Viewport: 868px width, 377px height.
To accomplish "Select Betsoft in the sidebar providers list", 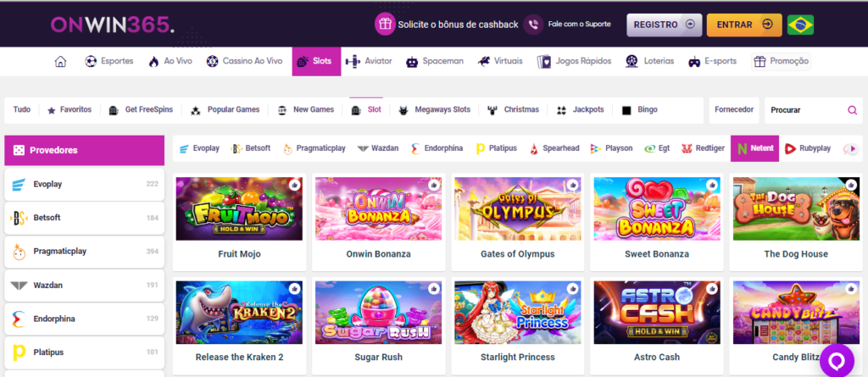I will pos(84,218).
